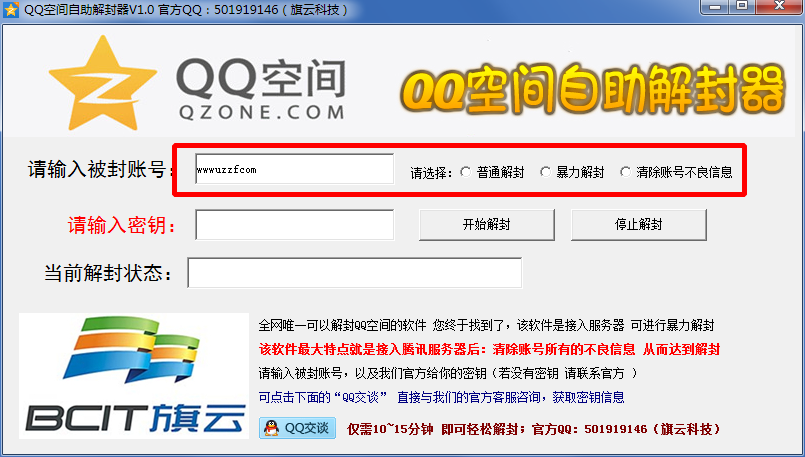805x457 pixels.
Task: Focus the blocked account input field
Action: (294, 168)
